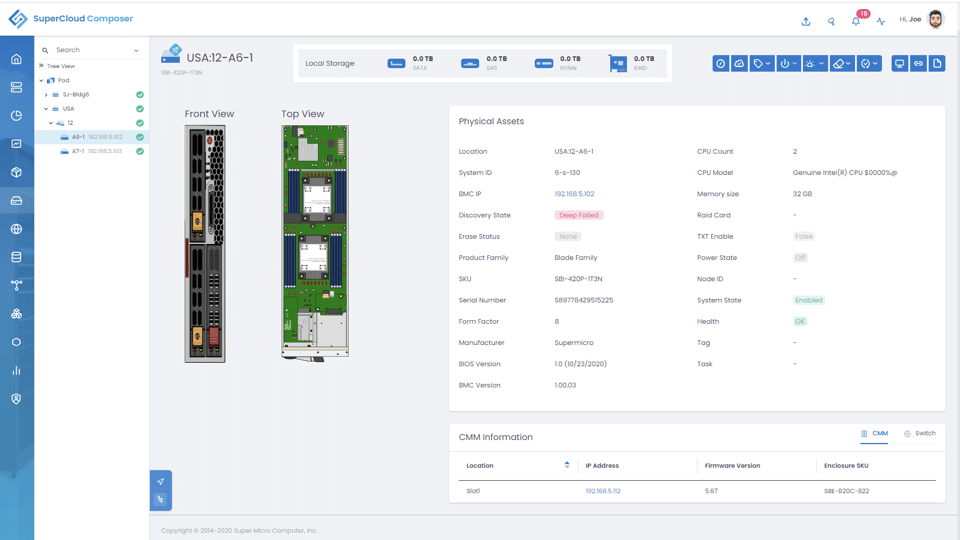Image resolution: width=960 pixels, height=540 pixels.
Task: Select A7-1 node in tree
Action: tap(91, 151)
